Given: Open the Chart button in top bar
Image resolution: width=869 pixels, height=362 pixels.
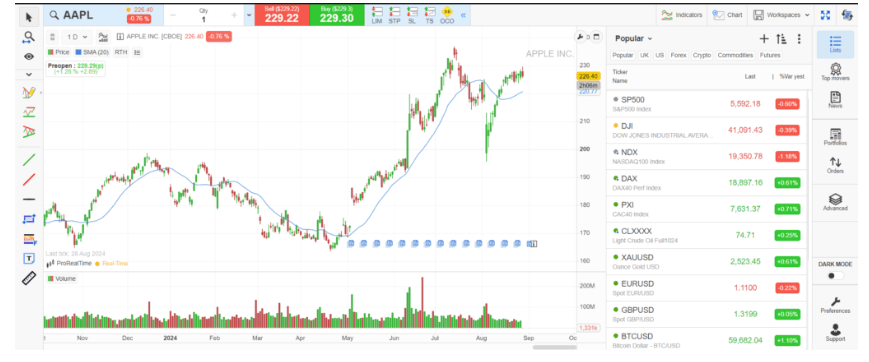Looking at the screenshot, I should pos(728,15).
